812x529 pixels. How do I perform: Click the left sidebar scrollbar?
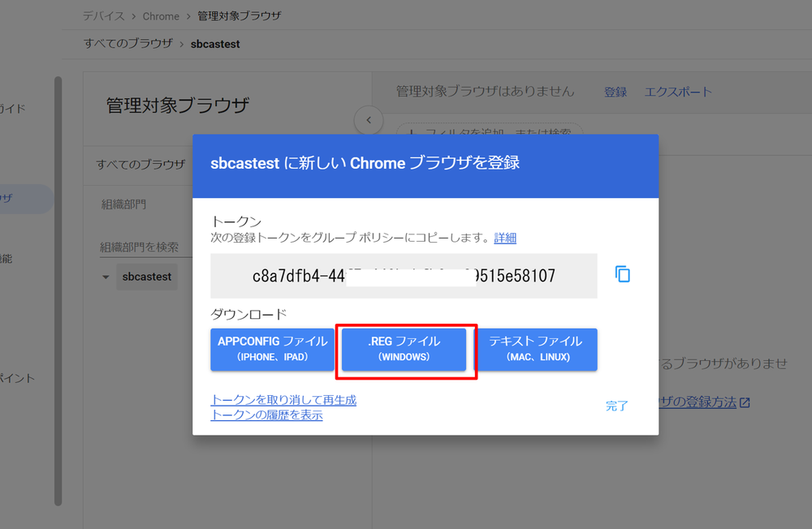click(x=58, y=291)
